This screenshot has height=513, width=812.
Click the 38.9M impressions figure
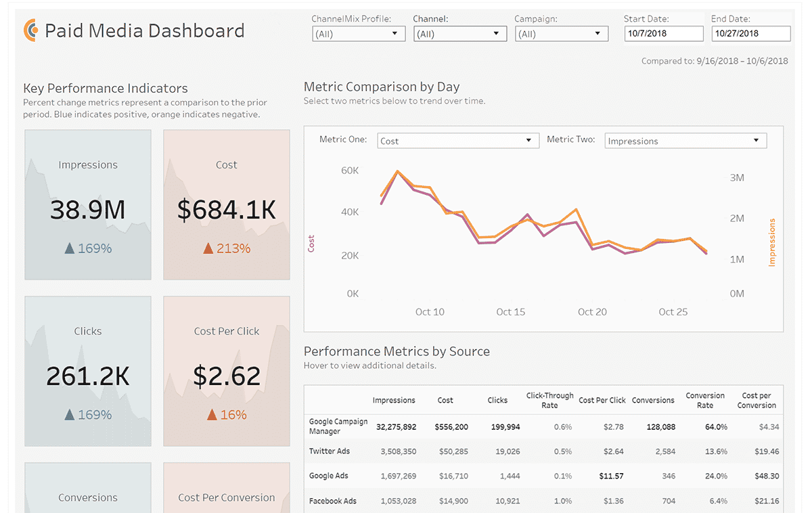[88, 210]
